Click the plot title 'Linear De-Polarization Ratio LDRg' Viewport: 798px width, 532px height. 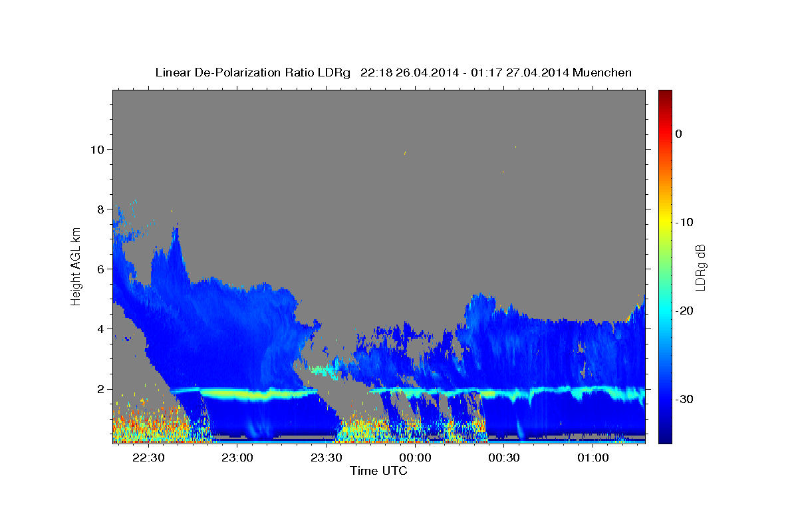tap(253, 72)
